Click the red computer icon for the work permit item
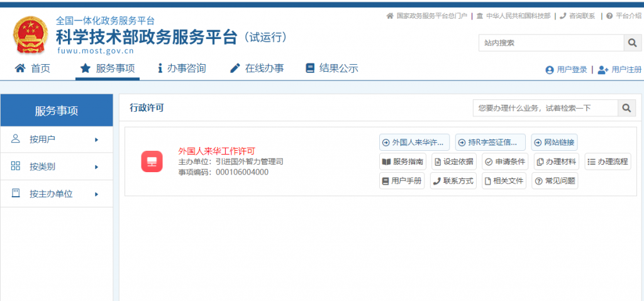Screen dimensions: 644x301 pyautogui.click(x=152, y=161)
